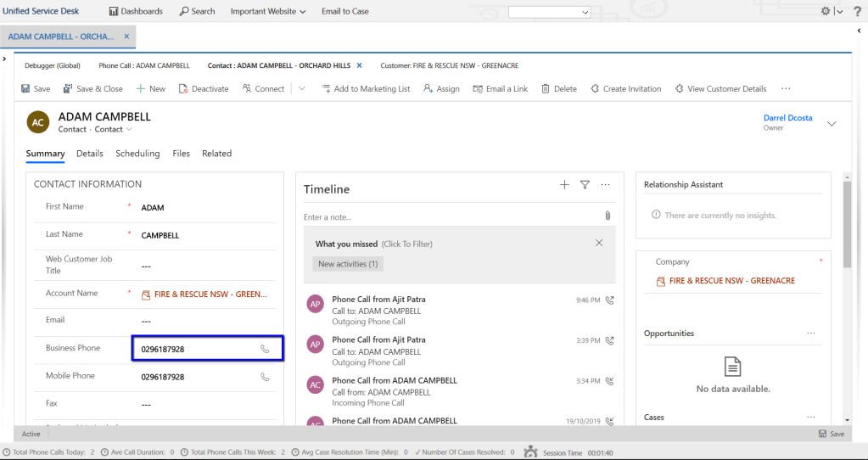The image size is (868, 460).
Task: Open the empty combo box in top bar
Action: (x=549, y=12)
